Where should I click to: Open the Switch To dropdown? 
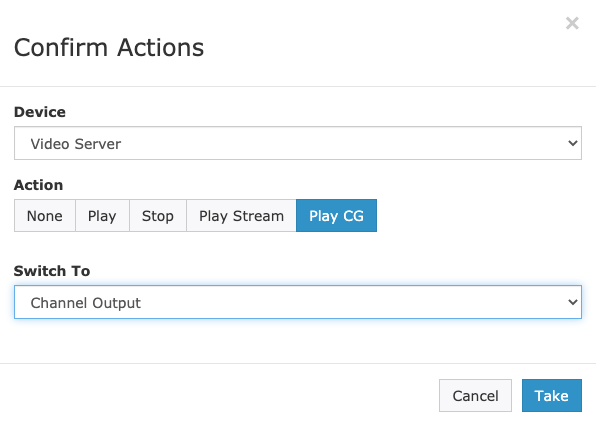[298, 302]
